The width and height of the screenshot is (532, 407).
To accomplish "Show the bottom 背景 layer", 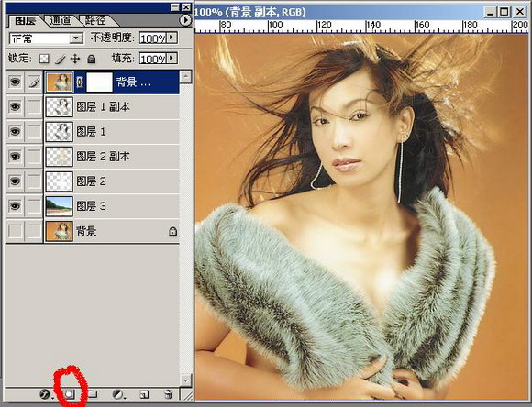I will [x=15, y=231].
